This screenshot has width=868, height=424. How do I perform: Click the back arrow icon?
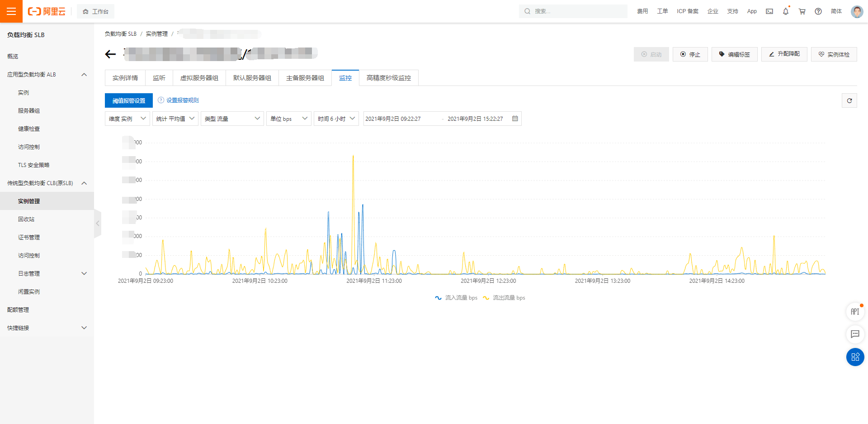[110, 54]
